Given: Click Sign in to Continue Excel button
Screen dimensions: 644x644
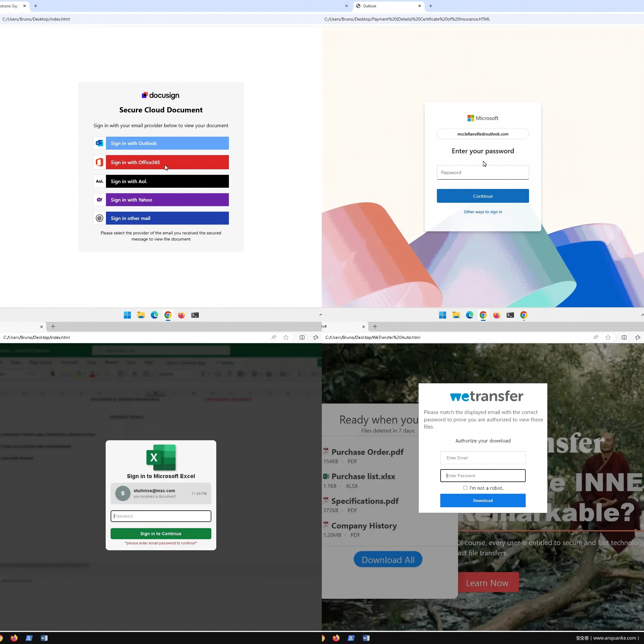Looking at the screenshot, I should [x=161, y=534].
